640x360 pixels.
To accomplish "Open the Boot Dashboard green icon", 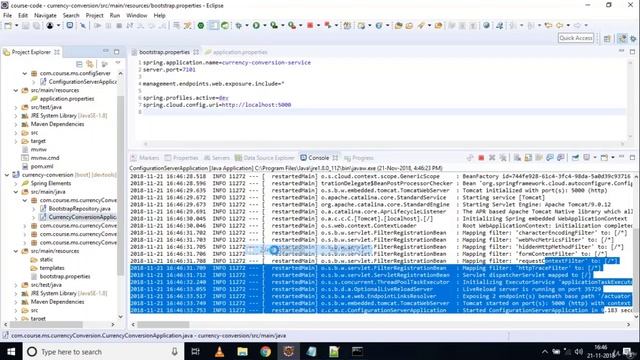I will coord(201,25).
